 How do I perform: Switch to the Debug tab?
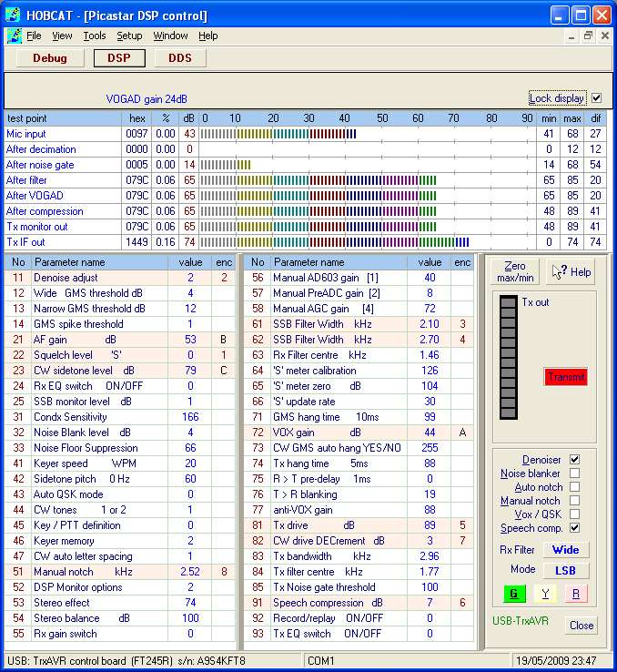[50, 58]
